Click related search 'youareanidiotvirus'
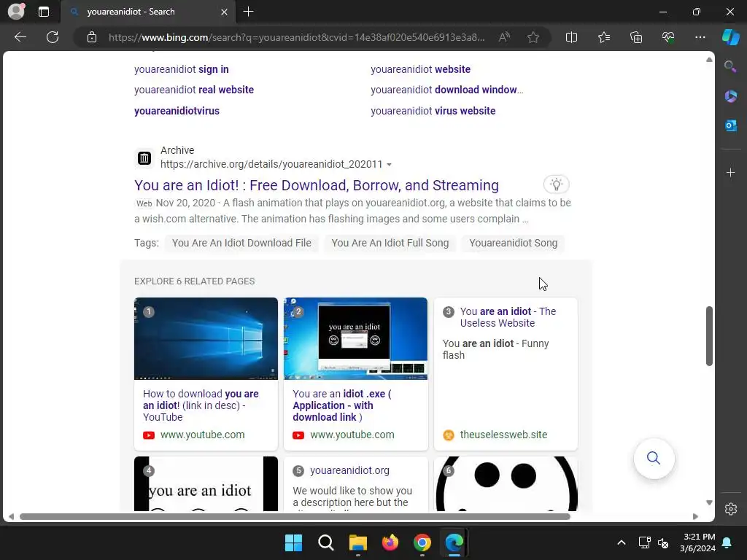 click(177, 111)
